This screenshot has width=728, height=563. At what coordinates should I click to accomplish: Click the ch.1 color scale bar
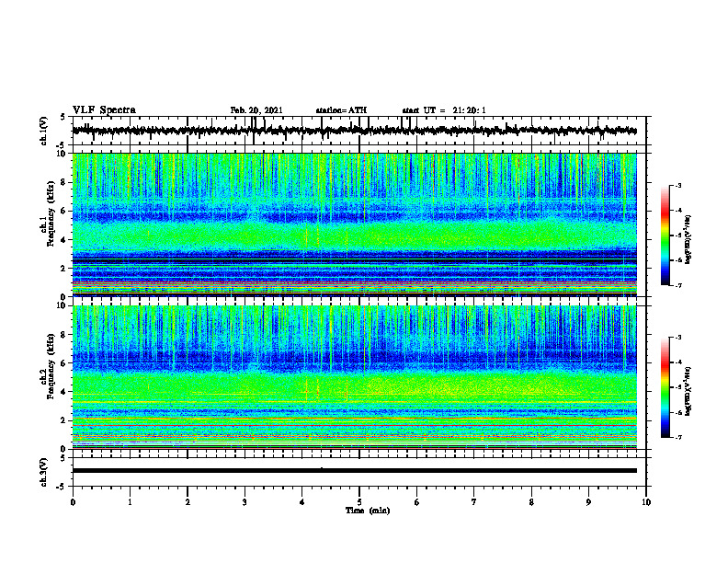click(665, 236)
